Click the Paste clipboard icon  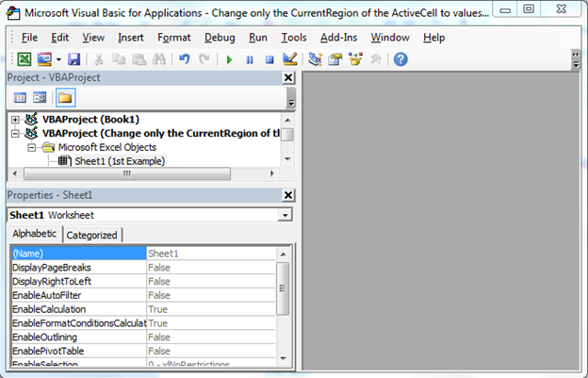[x=139, y=59]
